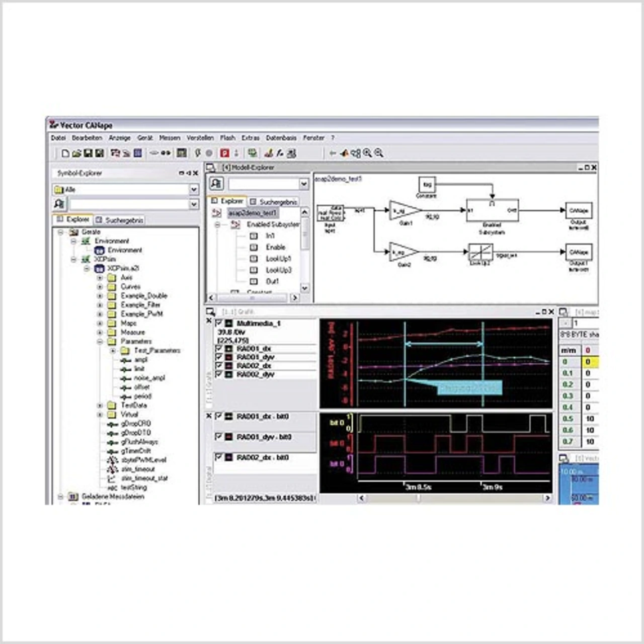Screen dimensions: 644x644
Task: Click the Enabled Subsystem block in diagram
Action: pos(492,210)
